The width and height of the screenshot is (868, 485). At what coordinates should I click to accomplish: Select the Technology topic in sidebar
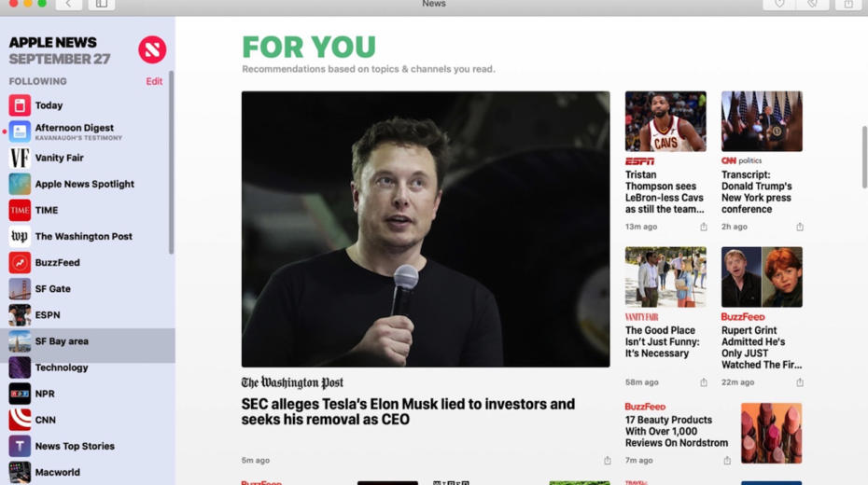coord(88,367)
